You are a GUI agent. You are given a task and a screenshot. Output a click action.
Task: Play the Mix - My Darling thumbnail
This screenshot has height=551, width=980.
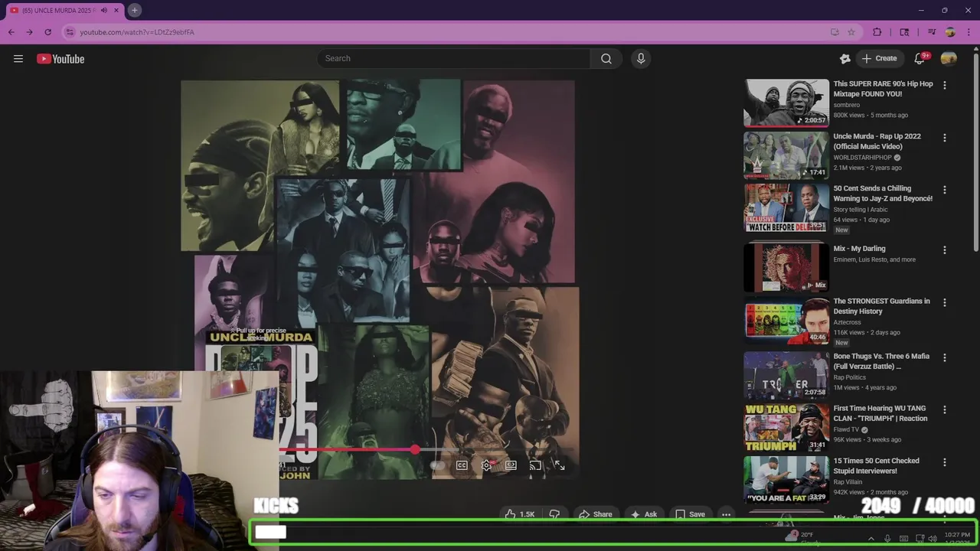click(786, 267)
